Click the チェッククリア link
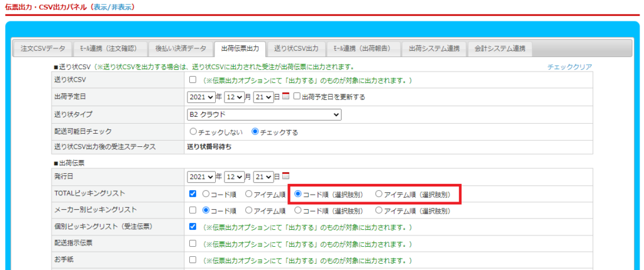 (569, 67)
